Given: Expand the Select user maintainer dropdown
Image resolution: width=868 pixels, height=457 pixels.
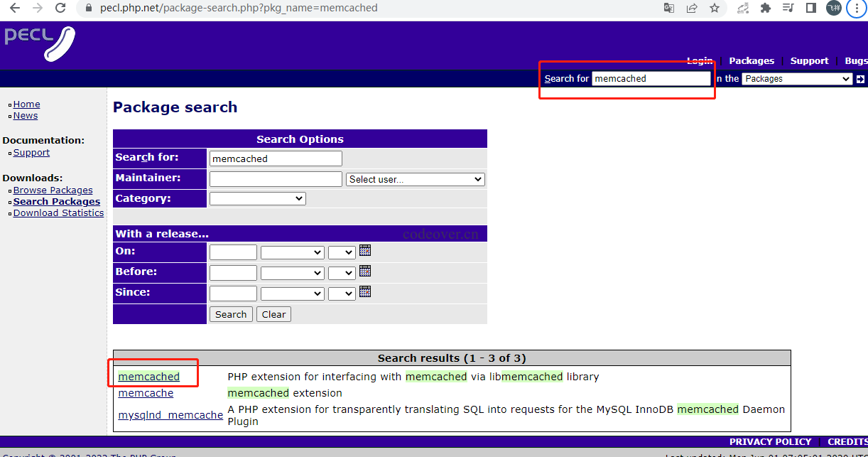Looking at the screenshot, I should [x=416, y=179].
